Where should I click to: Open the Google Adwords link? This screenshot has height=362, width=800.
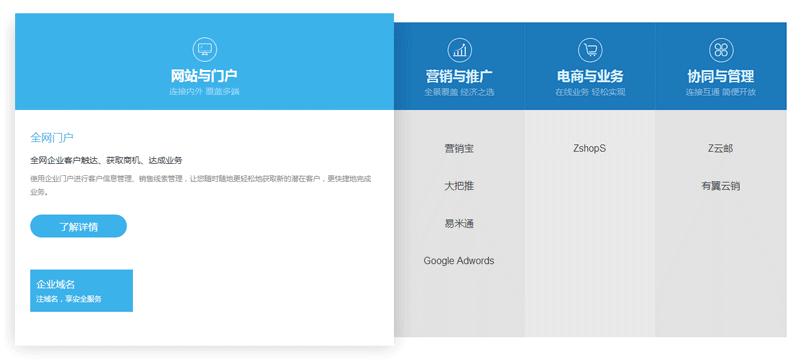459,261
